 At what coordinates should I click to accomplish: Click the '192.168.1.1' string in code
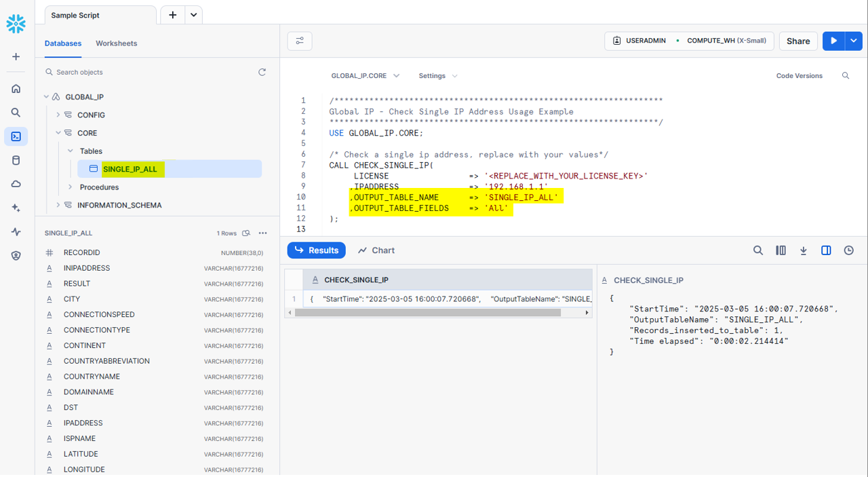click(x=516, y=186)
